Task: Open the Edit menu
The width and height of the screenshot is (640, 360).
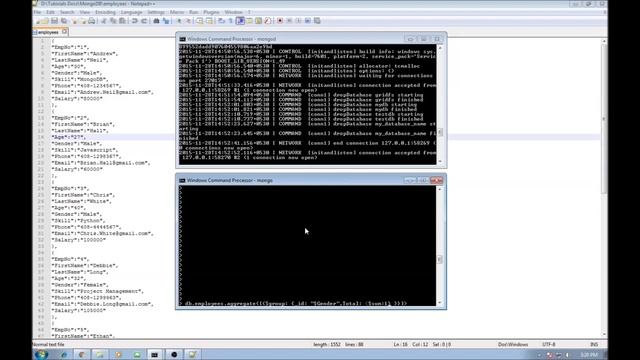Action: point(50,12)
